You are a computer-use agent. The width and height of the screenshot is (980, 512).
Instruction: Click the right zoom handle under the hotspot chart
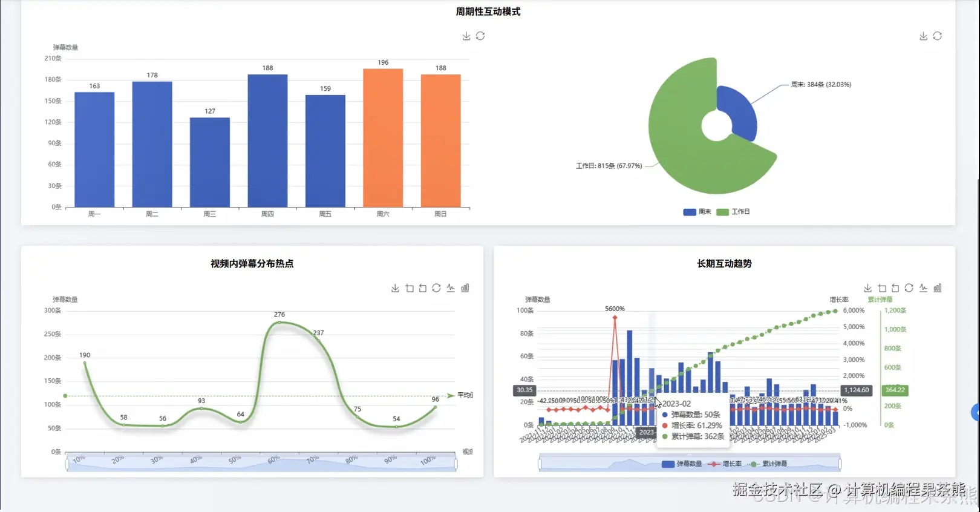point(456,464)
